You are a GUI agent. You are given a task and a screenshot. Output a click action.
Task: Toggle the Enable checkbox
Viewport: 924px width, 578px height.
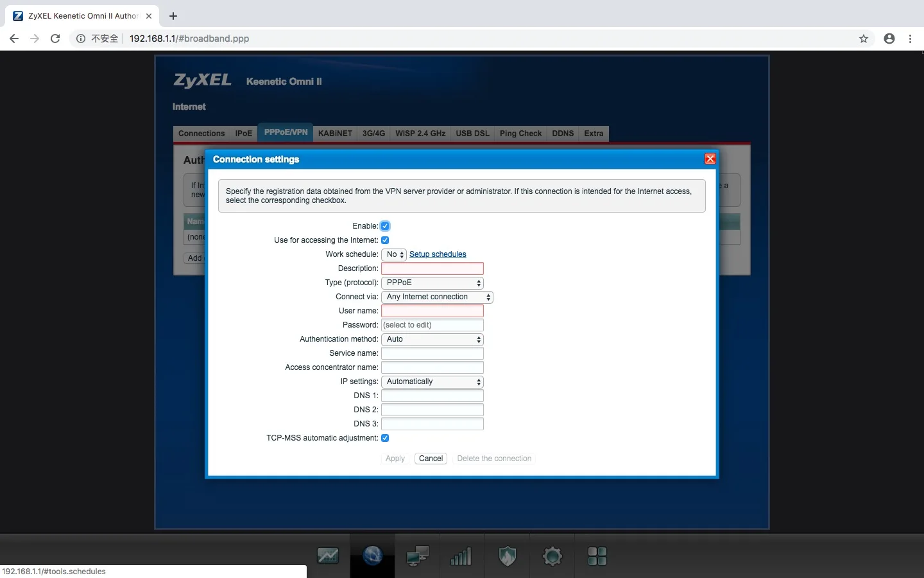(385, 226)
